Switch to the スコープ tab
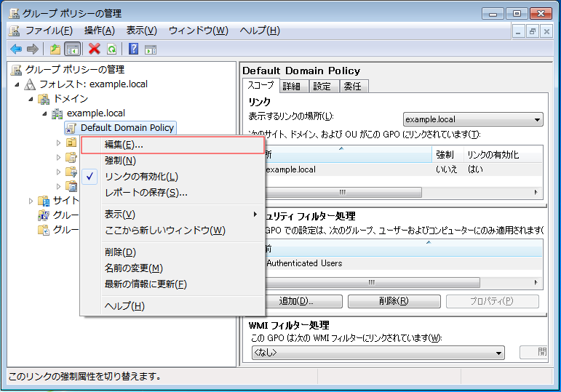Viewport: 561px width, 392px height. (x=260, y=86)
